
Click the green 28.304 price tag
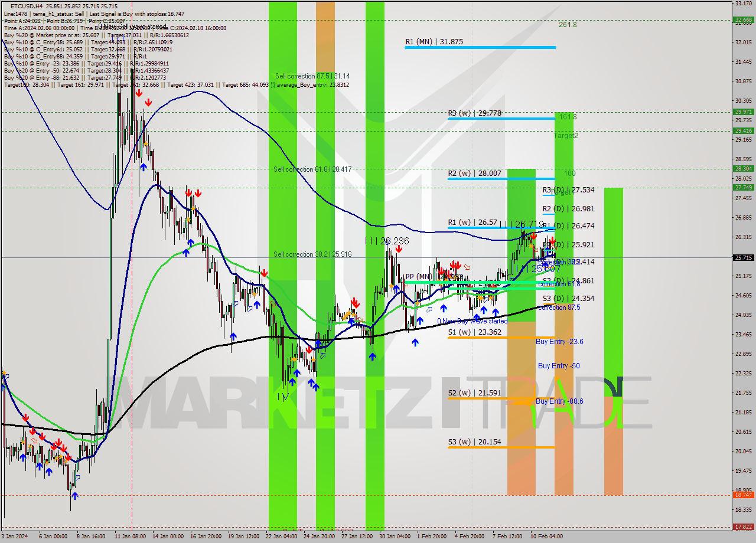[x=743, y=168]
